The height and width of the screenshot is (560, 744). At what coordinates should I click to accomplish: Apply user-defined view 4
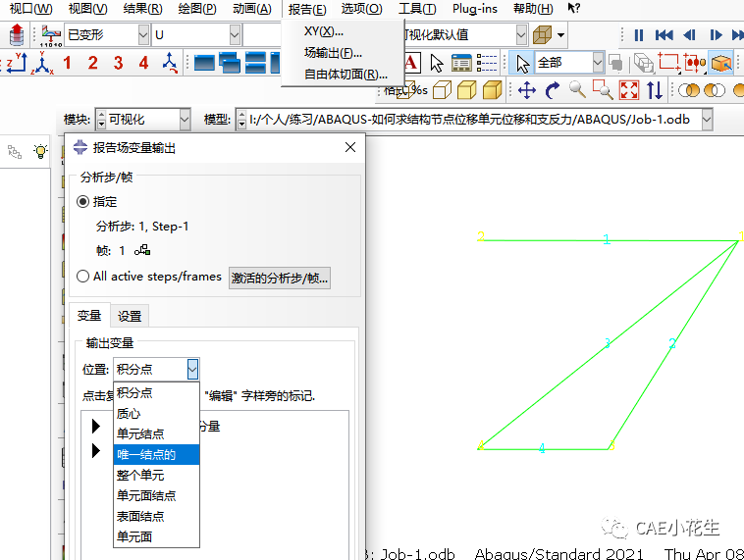click(x=143, y=63)
